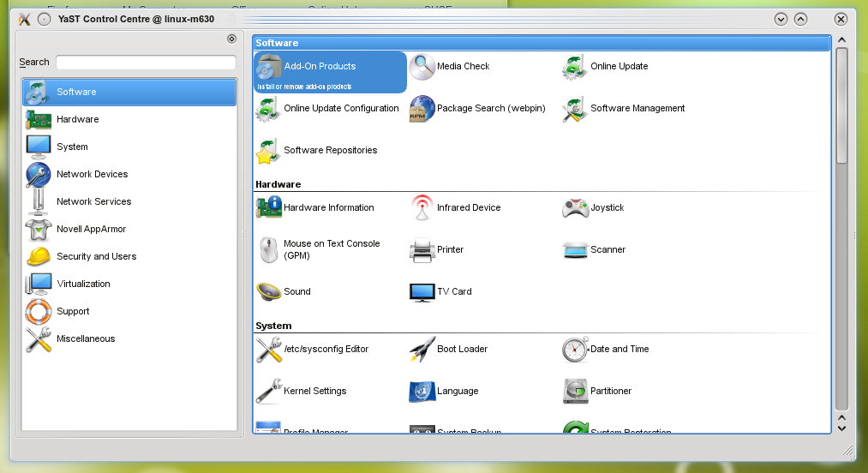The image size is (868, 473).
Task: Click the scroll down arrow of module list
Action: [x=841, y=427]
